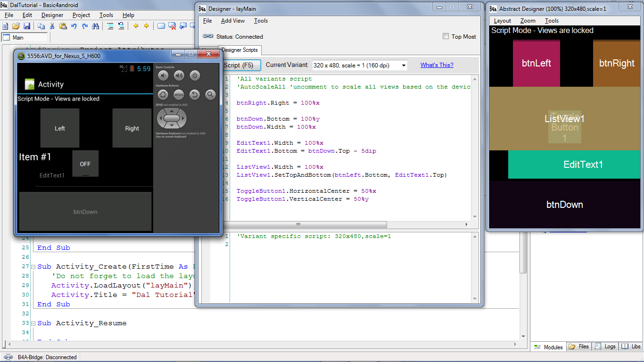
Task: Click the Paste clipboard icon
Action: (x=63, y=26)
